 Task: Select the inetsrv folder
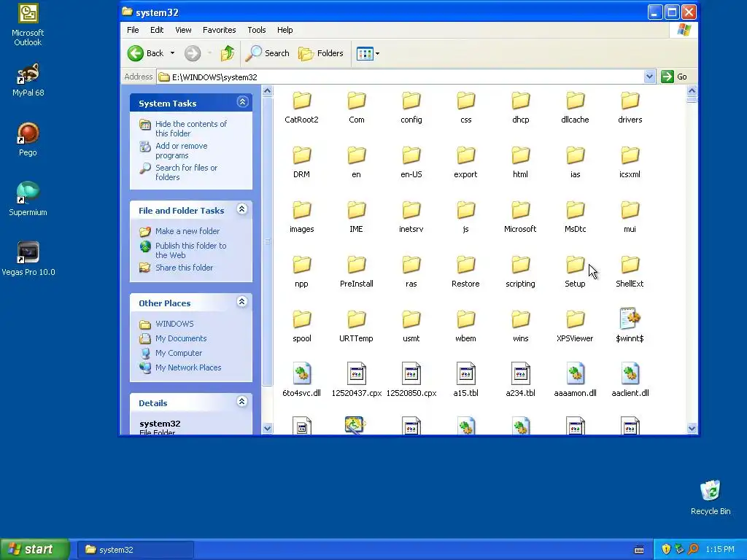coord(411,217)
